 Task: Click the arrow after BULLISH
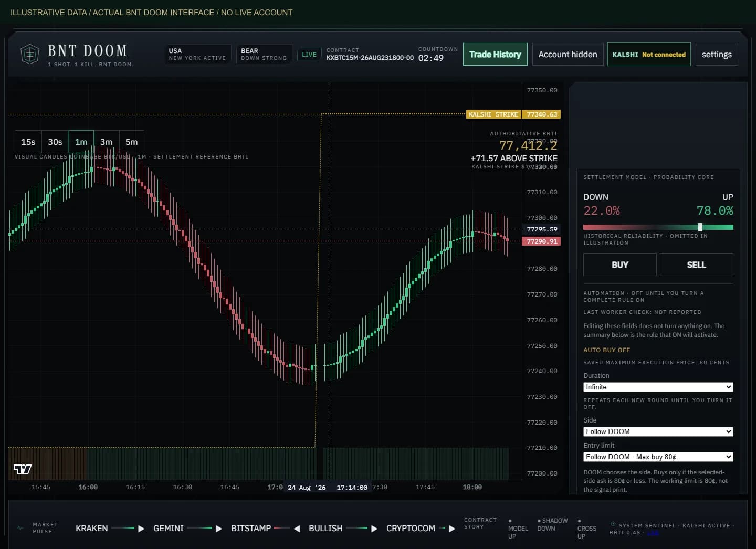click(374, 529)
